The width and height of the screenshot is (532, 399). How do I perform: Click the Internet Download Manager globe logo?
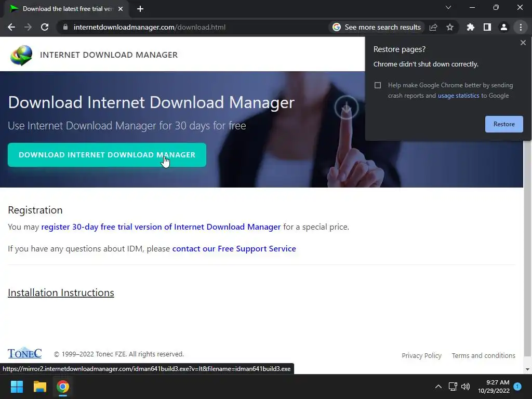(21, 55)
